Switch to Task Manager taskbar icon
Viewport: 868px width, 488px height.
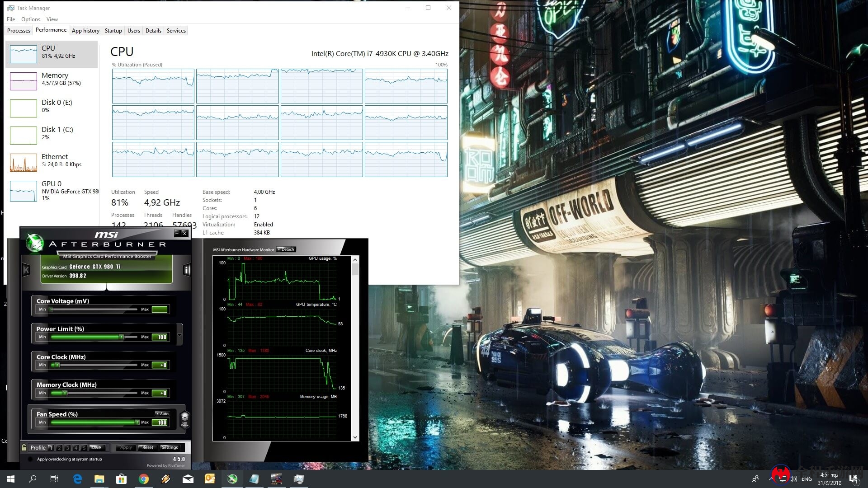point(299,479)
